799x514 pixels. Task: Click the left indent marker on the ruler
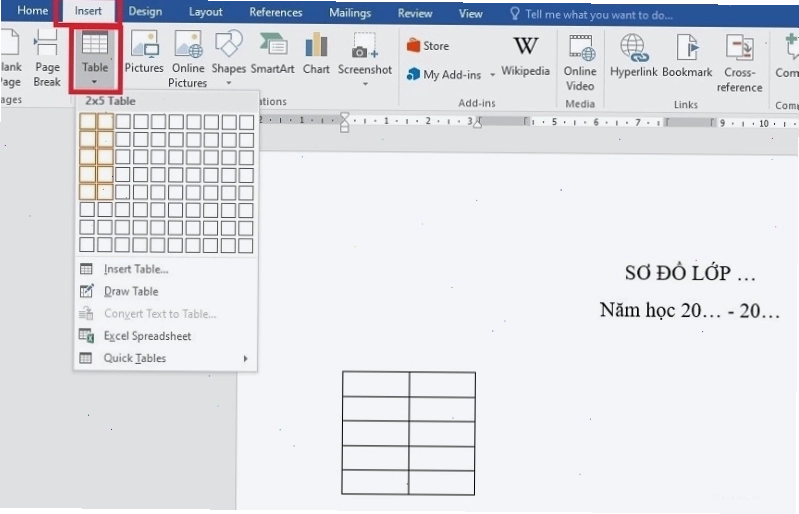344,122
